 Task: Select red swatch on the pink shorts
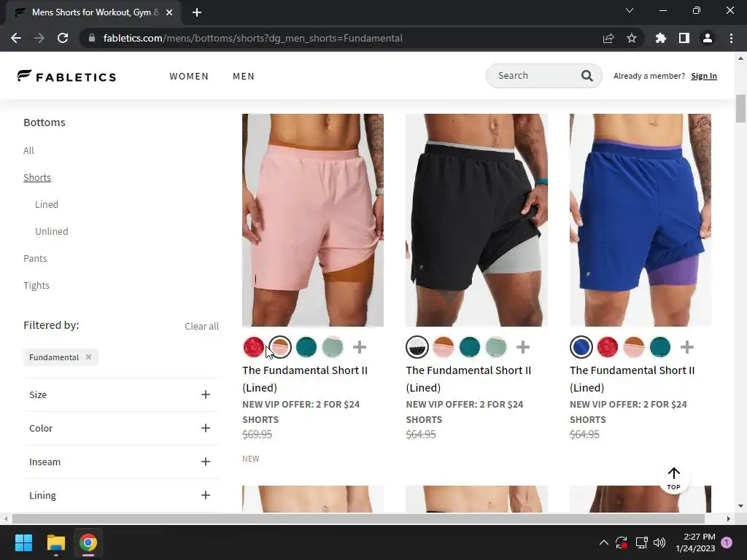click(253, 347)
